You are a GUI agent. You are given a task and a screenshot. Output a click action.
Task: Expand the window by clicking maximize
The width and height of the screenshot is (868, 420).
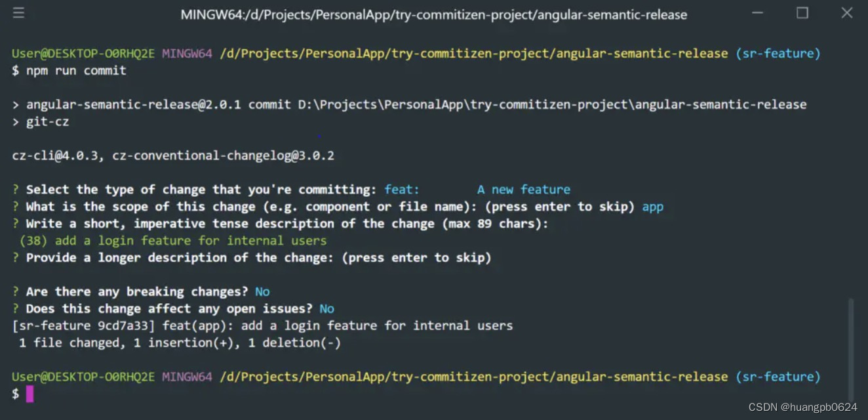click(x=802, y=12)
